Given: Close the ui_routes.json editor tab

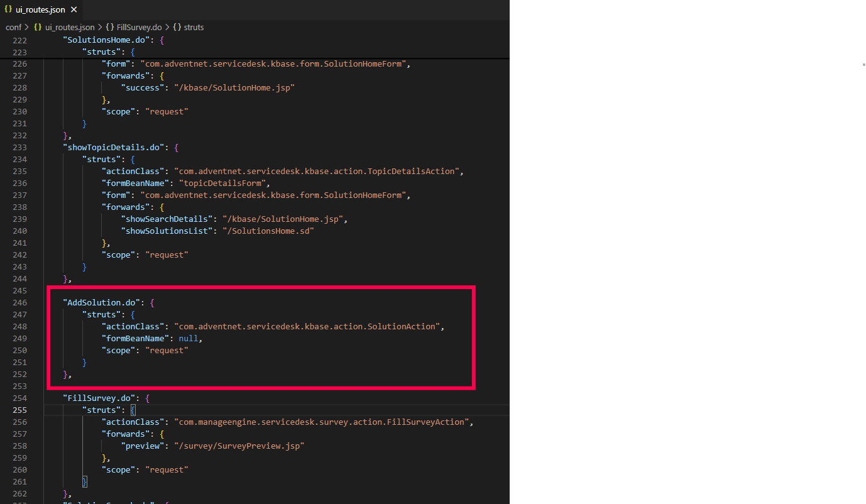Looking at the screenshot, I should coord(74,10).
